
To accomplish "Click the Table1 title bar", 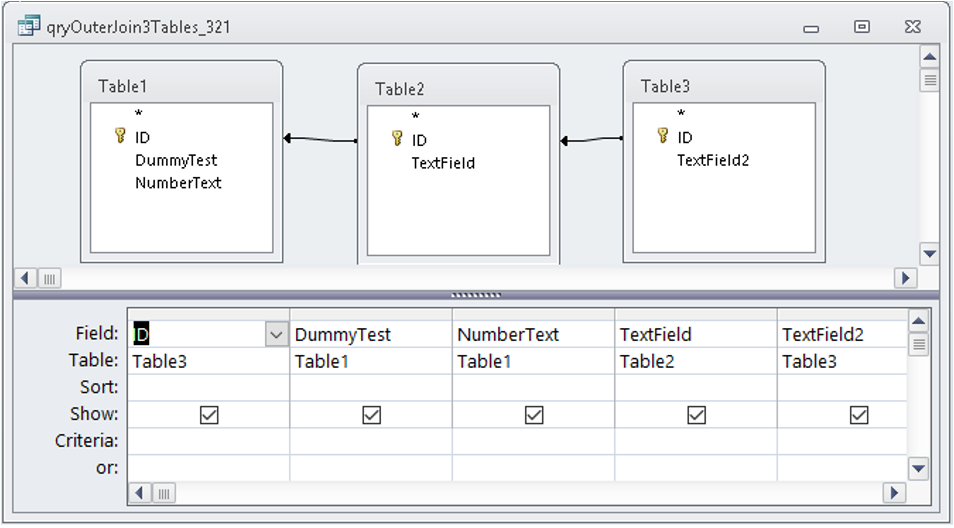I will point(181,86).
